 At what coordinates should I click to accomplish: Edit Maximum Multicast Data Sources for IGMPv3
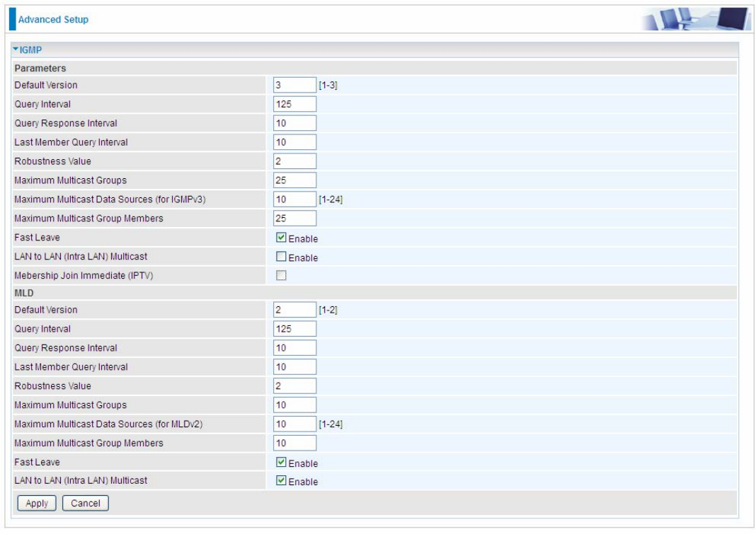pyautogui.click(x=294, y=199)
